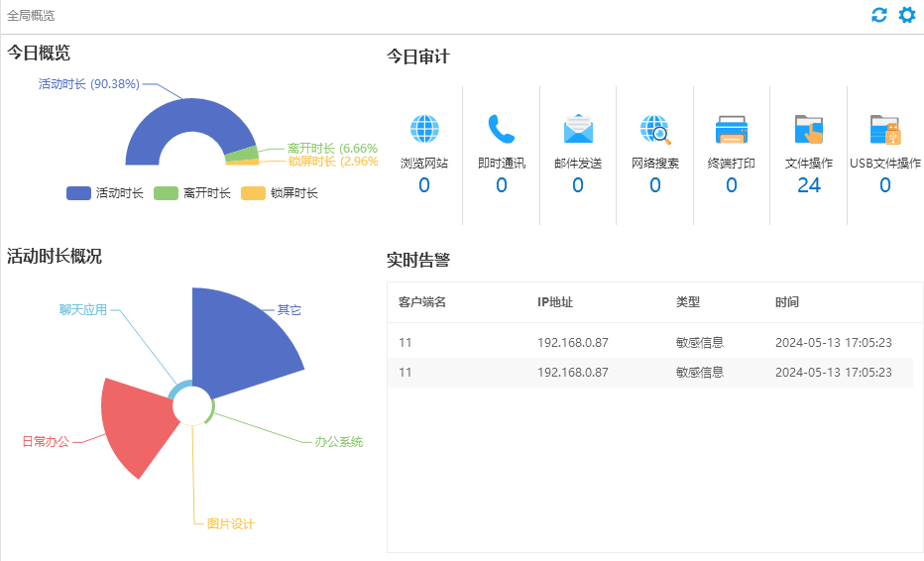Open the 终端打印 count of 0
The image size is (924, 561).
point(732,185)
